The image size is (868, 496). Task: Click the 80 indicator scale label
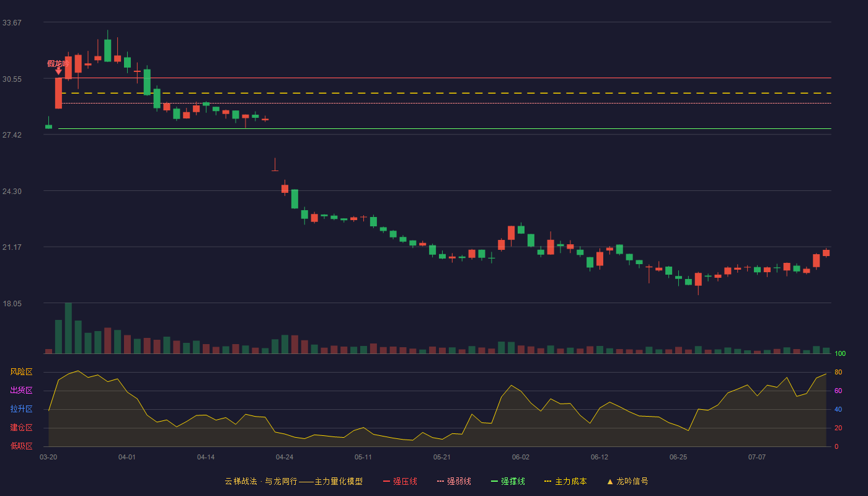click(x=838, y=372)
